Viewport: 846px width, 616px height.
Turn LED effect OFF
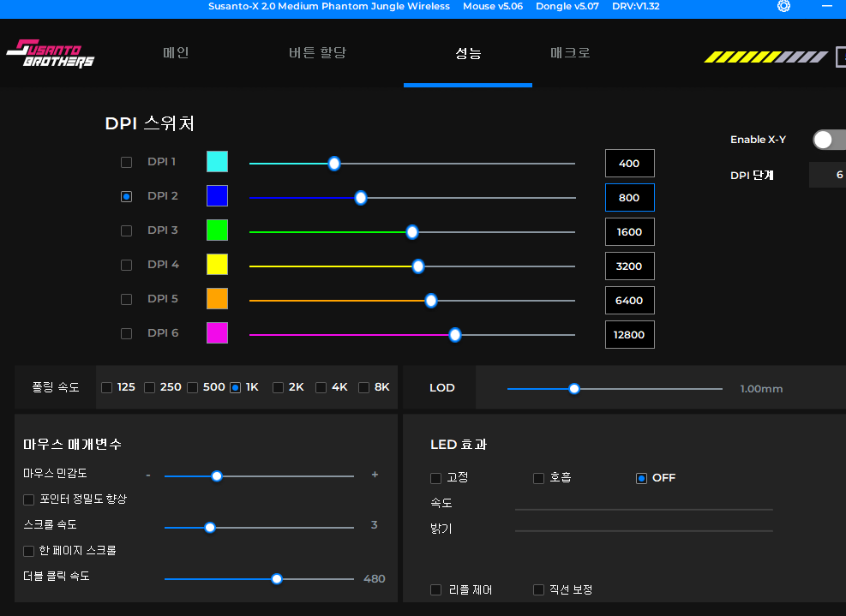641,478
